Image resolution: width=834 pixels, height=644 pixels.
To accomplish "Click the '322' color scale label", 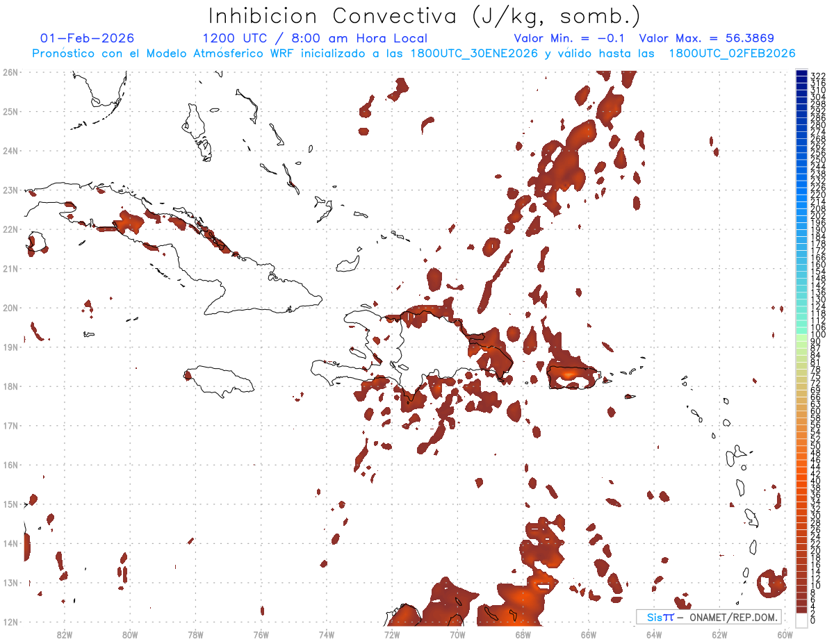I will [x=818, y=75].
